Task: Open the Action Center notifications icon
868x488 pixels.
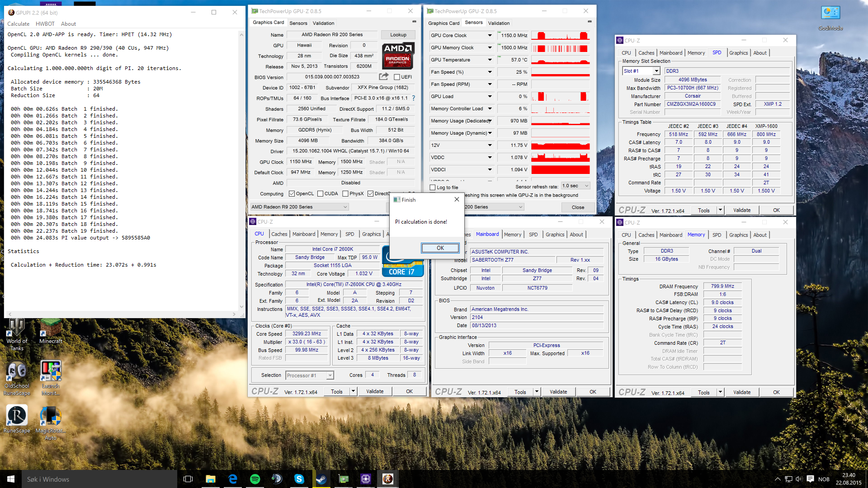Action: point(810,479)
